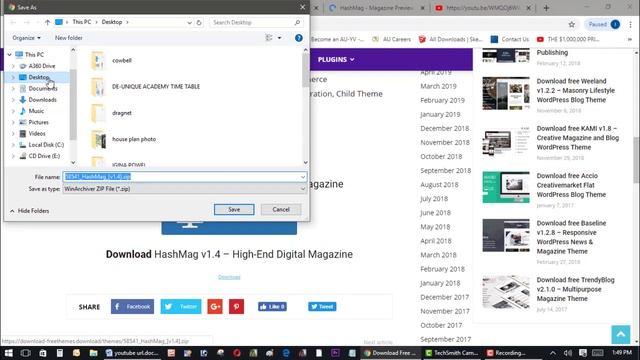Open TechSmith Camtasia from the taskbar

(453, 353)
